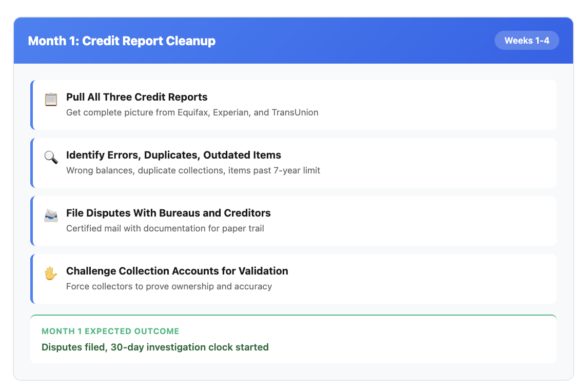Image resolution: width=588 pixels, height=390 pixels.
Task: Select the Identify Errors, Duplicates, Outdated Items title
Action: pos(173,155)
